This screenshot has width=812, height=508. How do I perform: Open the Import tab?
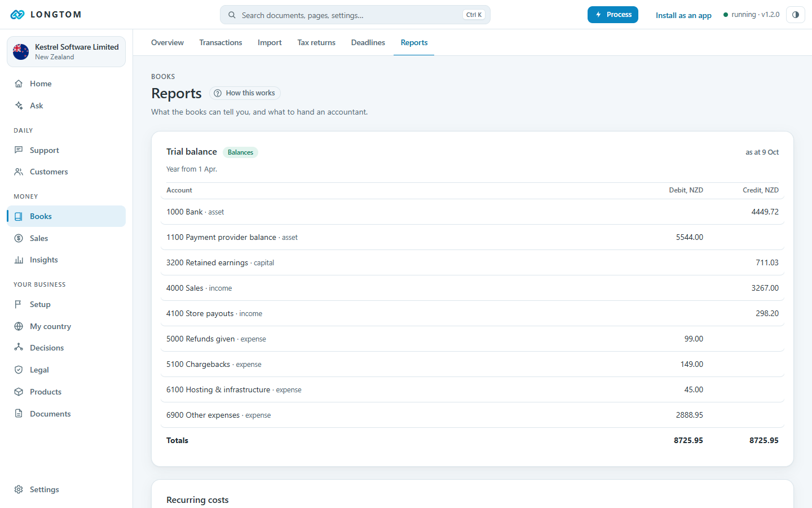270,42
